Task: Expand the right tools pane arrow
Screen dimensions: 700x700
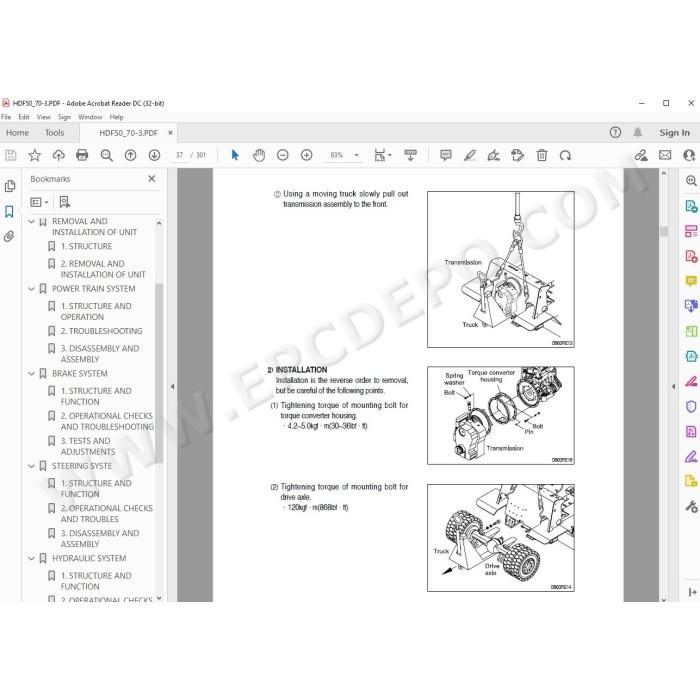Action: 673,387
